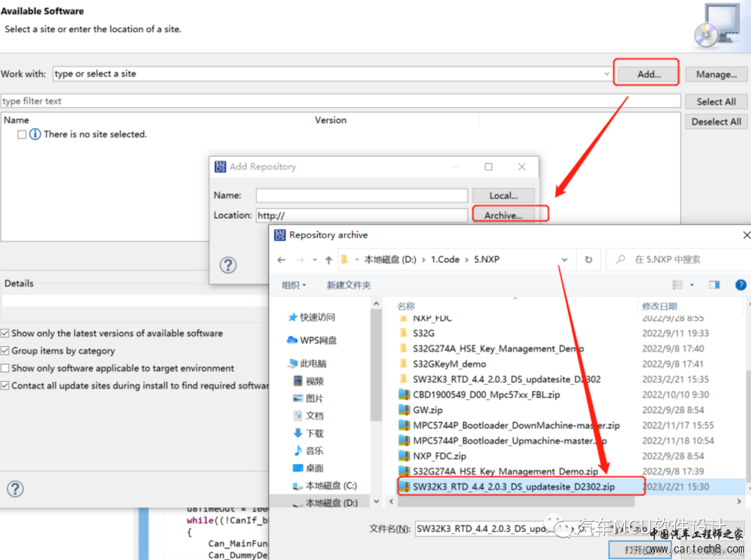Open the view options dropdown arrow

point(692,285)
